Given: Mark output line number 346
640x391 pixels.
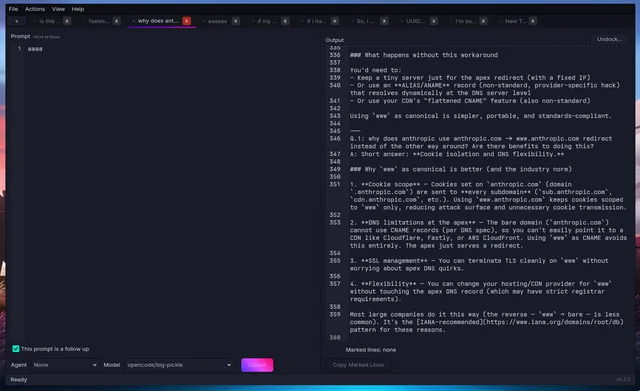Looking at the screenshot, I should [x=335, y=138].
